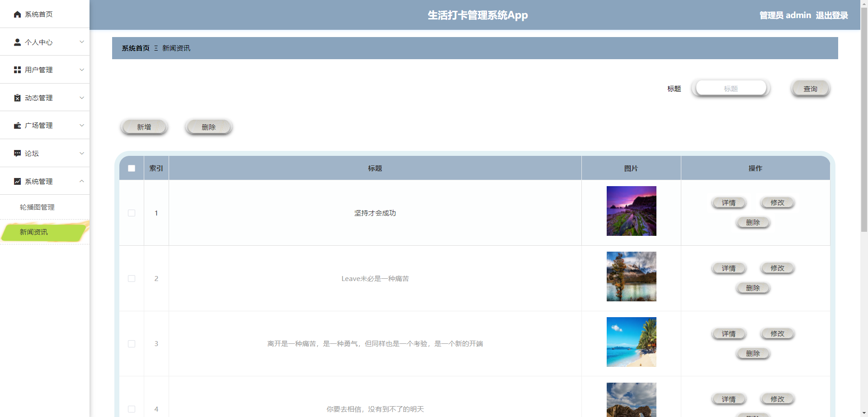Select the checkbox for row 3

pyautogui.click(x=132, y=344)
